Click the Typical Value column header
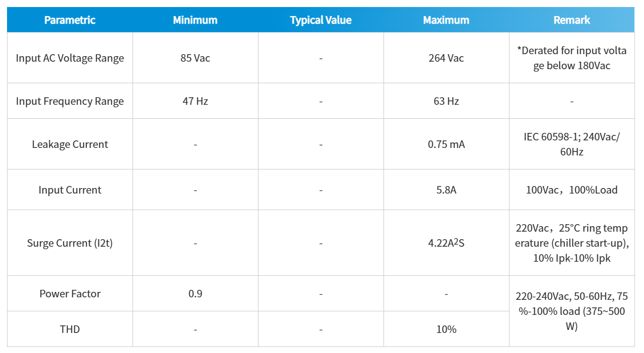 tap(321, 20)
